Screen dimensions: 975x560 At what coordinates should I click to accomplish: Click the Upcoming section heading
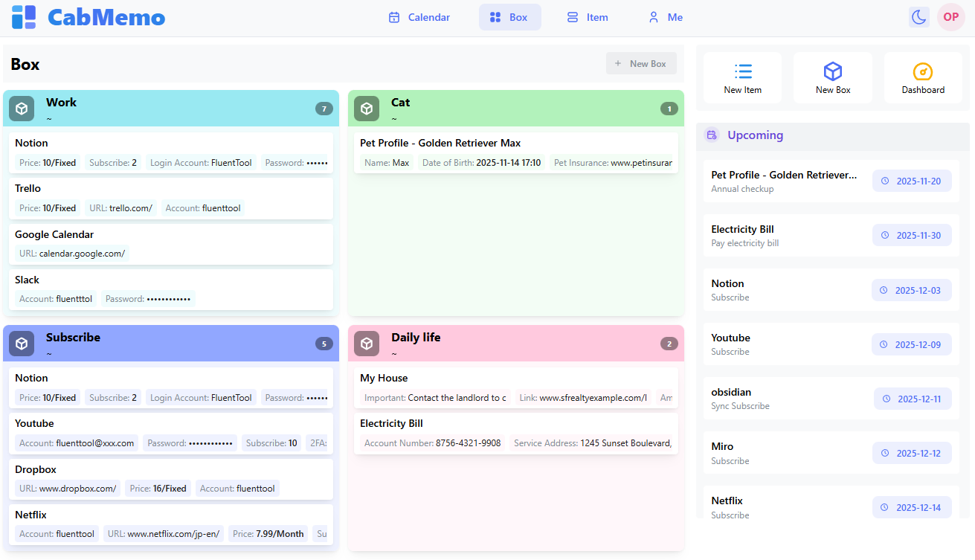755,135
